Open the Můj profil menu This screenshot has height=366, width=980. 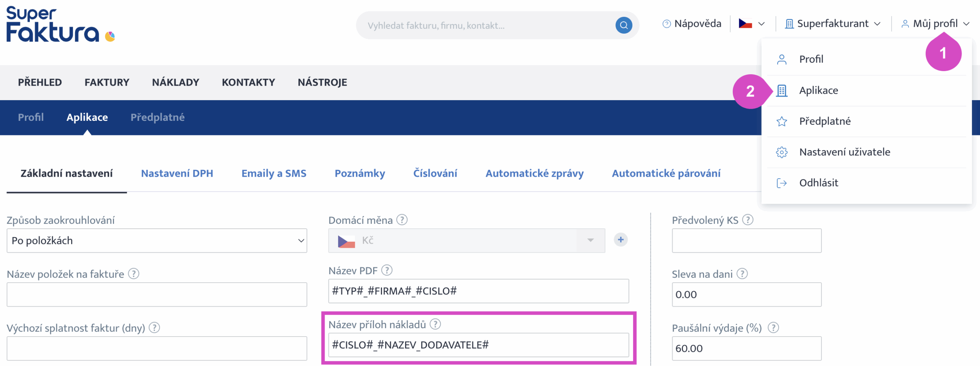935,24
